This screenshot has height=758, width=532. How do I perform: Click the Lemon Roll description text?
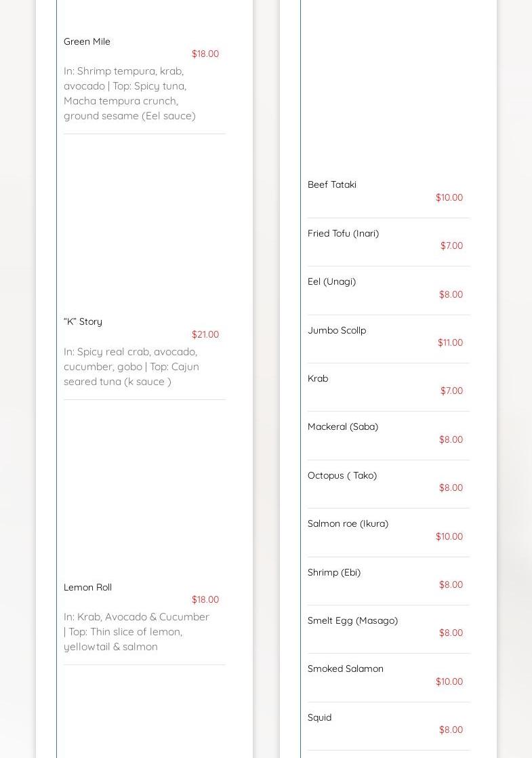pos(136,631)
